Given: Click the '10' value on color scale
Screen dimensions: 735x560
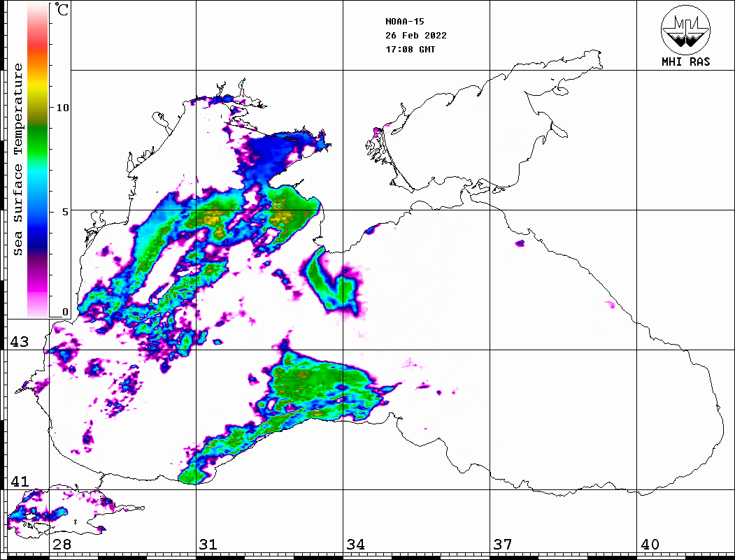Looking at the screenshot, I should tap(62, 108).
